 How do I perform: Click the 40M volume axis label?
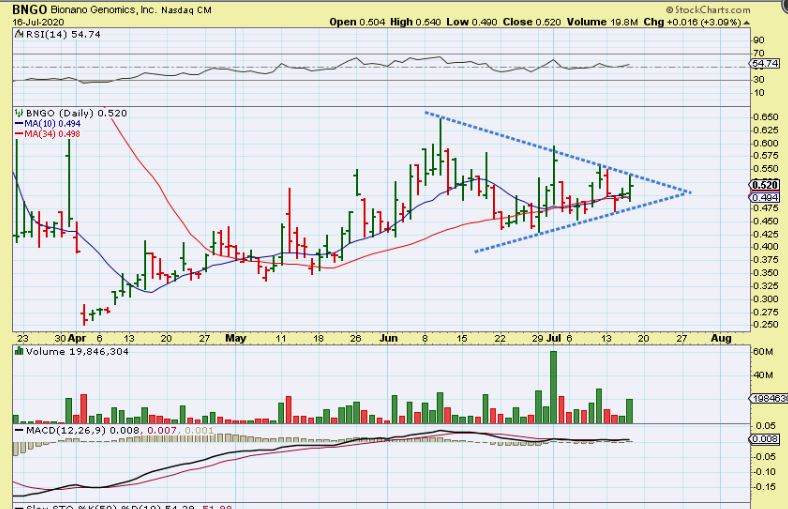tap(763, 375)
